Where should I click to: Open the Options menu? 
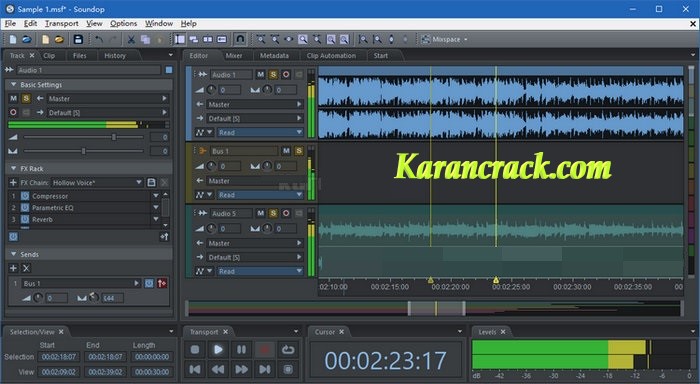[123, 24]
